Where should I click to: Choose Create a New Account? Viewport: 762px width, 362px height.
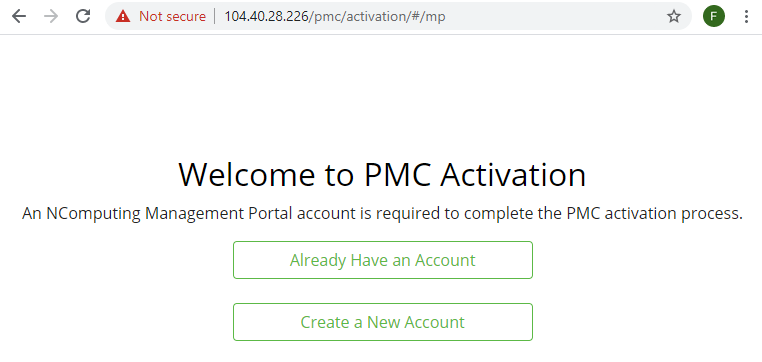383,322
